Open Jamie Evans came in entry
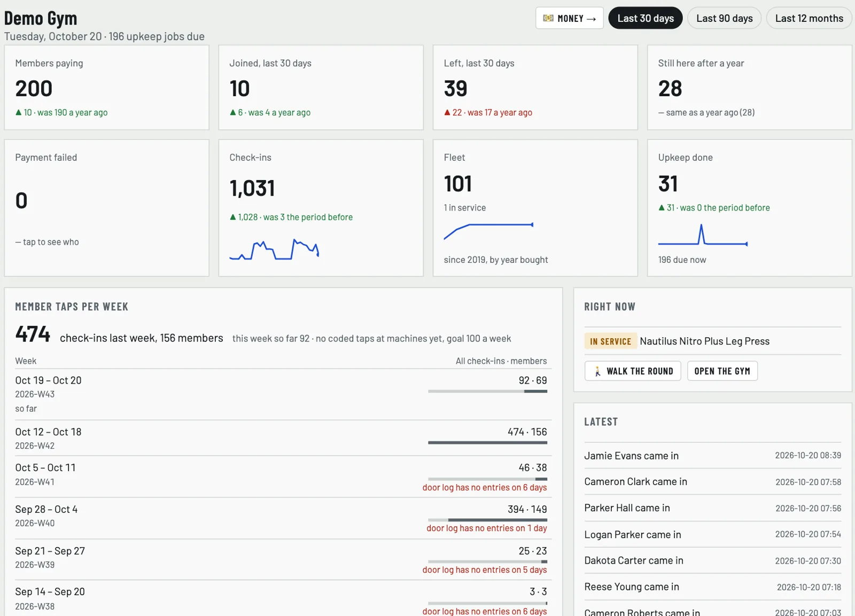The height and width of the screenshot is (616, 855). (712, 456)
